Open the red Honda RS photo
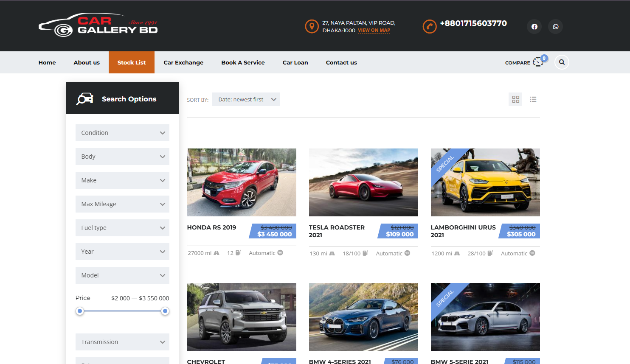This screenshot has width=630, height=364. point(242,182)
